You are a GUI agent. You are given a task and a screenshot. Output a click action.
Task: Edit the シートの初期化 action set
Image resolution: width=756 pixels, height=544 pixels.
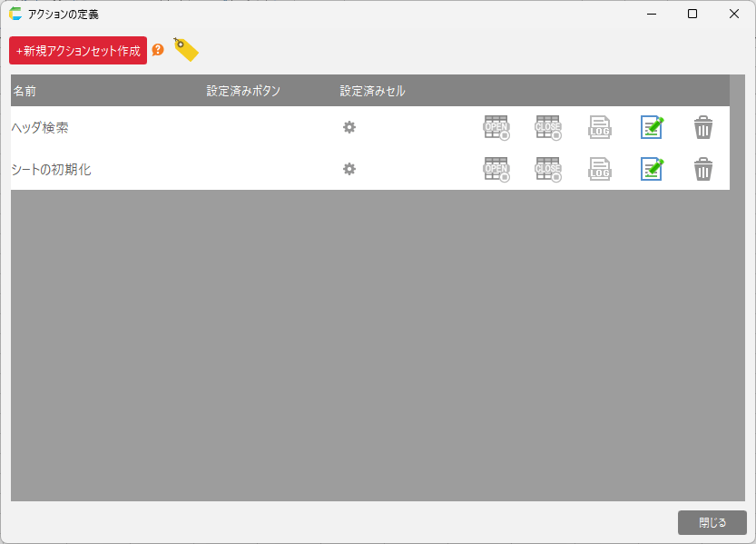[x=652, y=169]
